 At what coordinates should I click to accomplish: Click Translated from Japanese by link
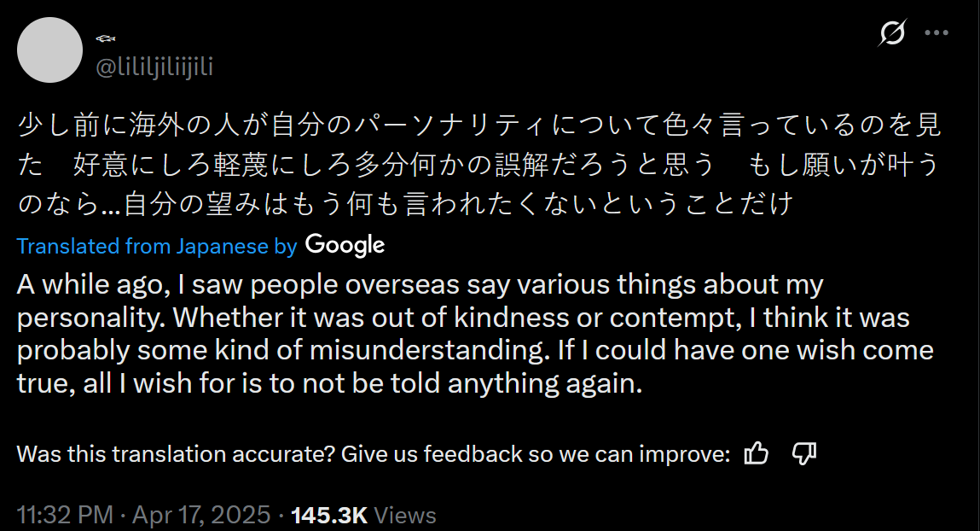pyautogui.click(x=157, y=246)
